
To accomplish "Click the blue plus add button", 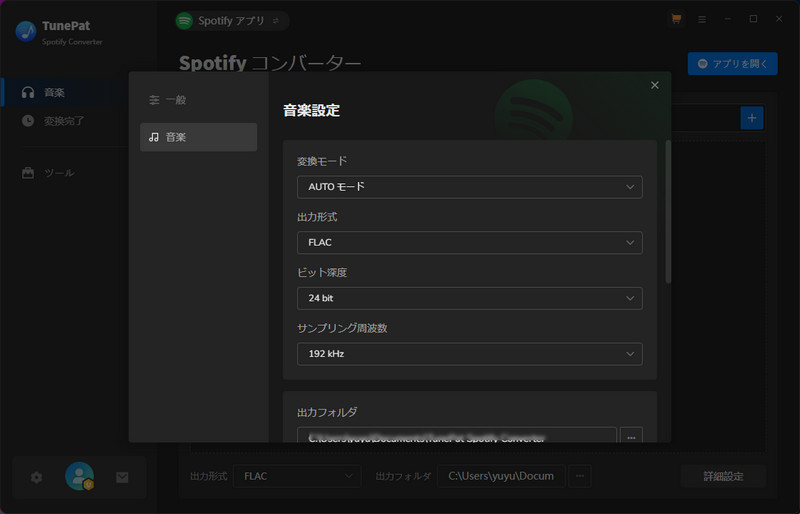I will pyautogui.click(x=752, y=118).
